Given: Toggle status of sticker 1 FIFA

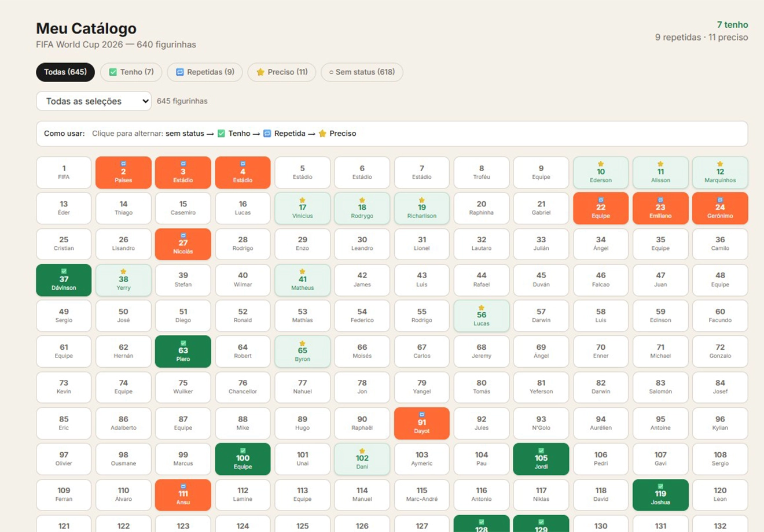Looking at the screenshot, I should point(64,172).
